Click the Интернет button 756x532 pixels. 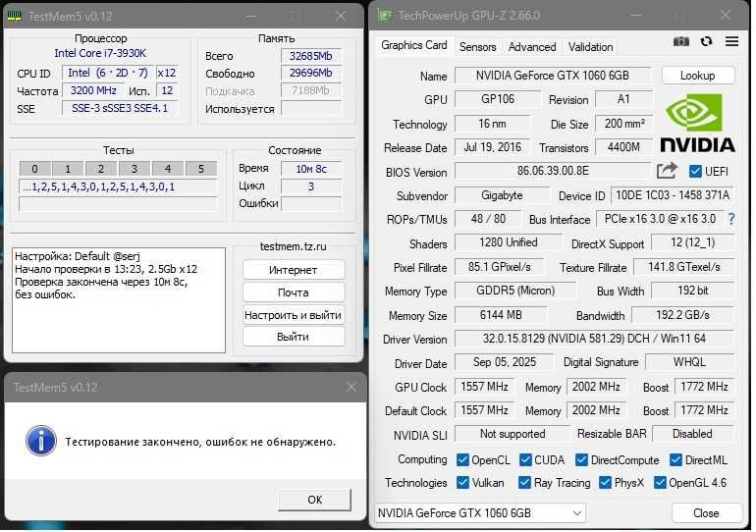click(x=294, y=270)
